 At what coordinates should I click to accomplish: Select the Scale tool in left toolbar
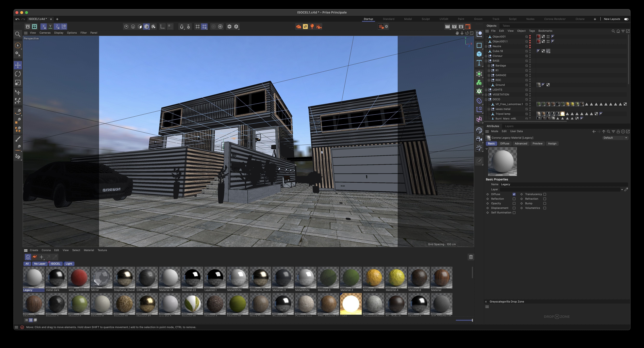tap(18, 83)
